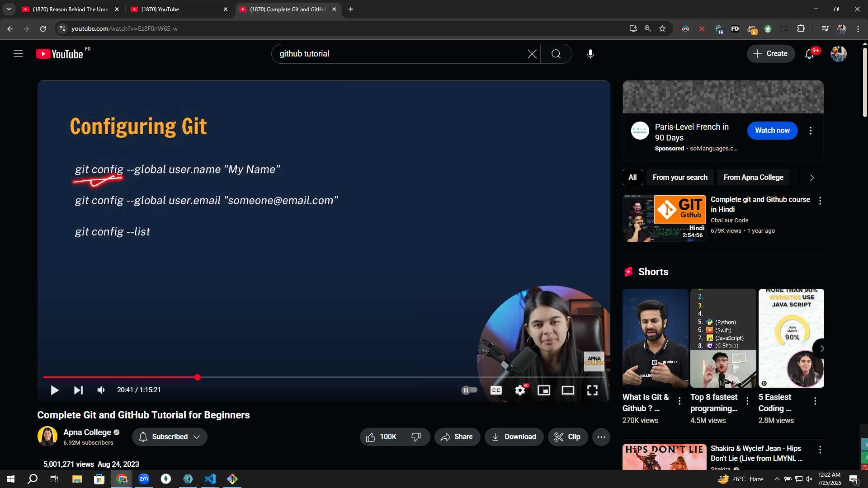Select the All filter chip

coord(632,178)
